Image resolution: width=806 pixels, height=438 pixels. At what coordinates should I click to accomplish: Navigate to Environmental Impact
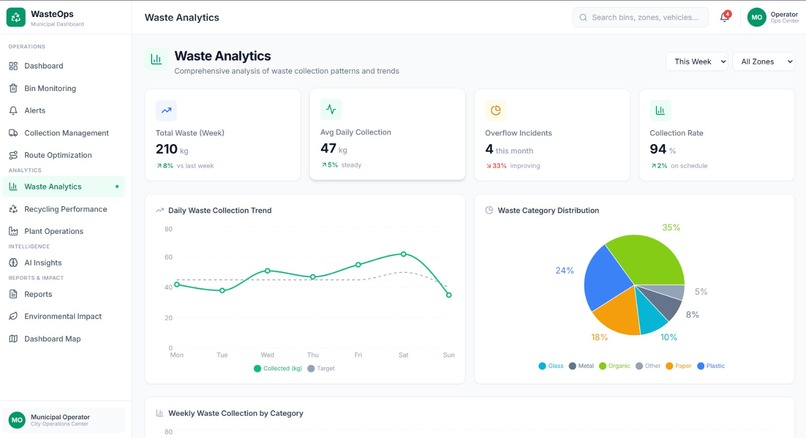[x=64, y=317]
